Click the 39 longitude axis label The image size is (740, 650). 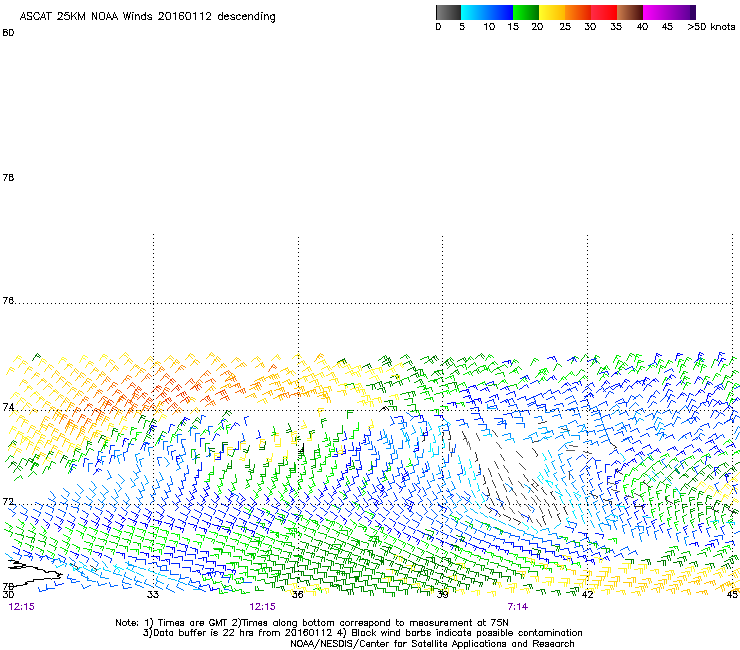pos(442,594)
